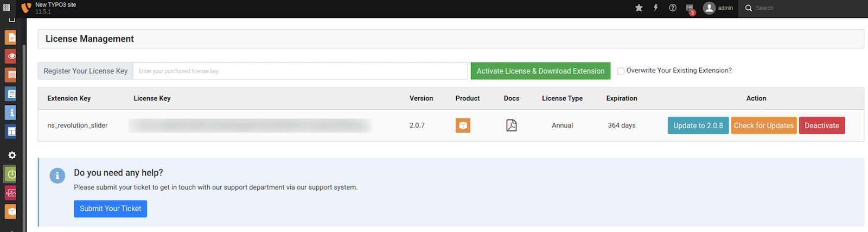This screenshot has width=868, height=232.
Task: Open the blue document module icon in sidebar
Action: click(11, 93)
